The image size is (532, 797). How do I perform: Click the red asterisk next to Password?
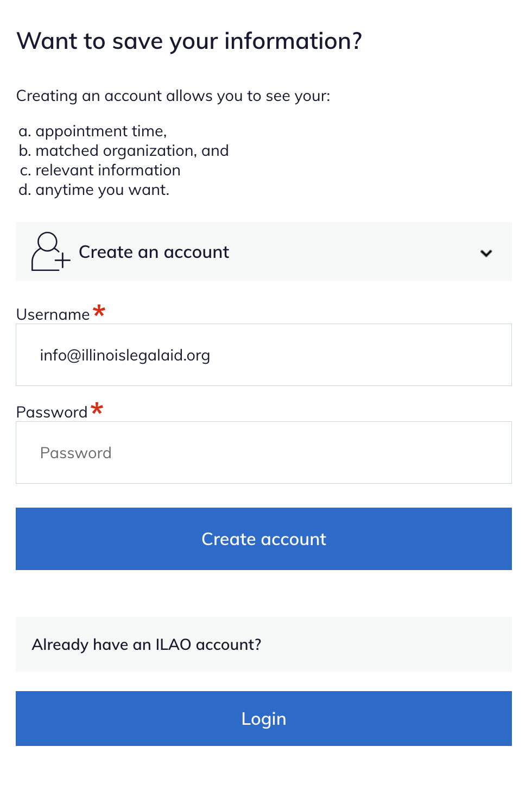[x=97, y=409]
